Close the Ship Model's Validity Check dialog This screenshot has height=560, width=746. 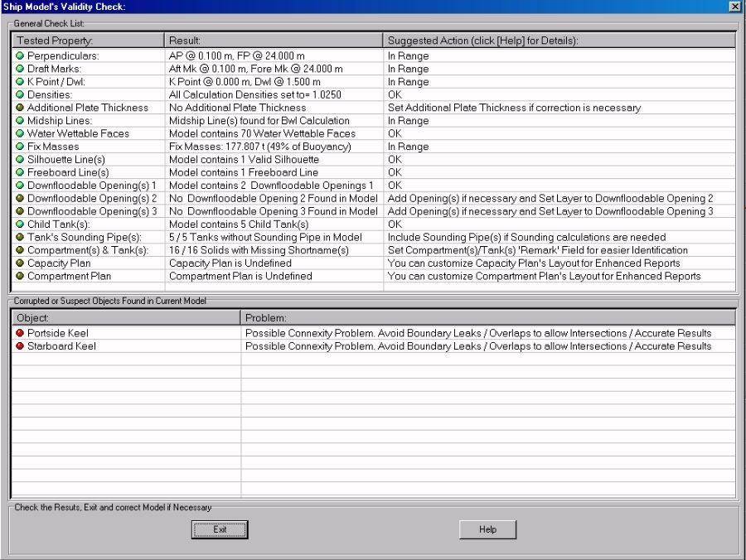point(734,7)
